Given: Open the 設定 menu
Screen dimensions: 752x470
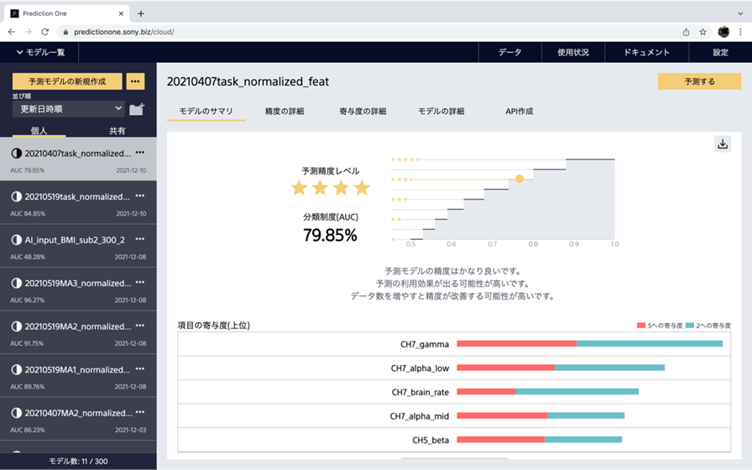Looking at the screenshot, I should click(x=720, y=52).
